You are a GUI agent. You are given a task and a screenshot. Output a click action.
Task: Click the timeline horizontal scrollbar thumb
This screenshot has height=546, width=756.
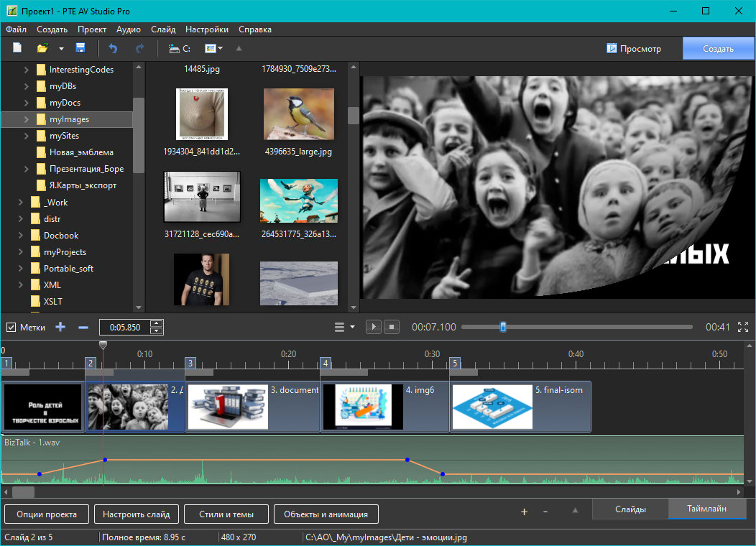[23, 492]
